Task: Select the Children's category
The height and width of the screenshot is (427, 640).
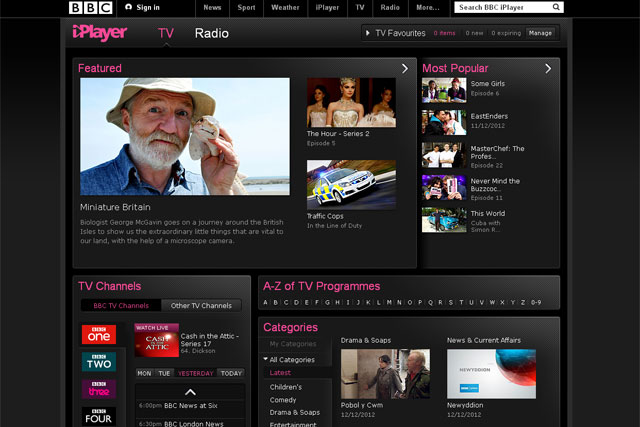Action: [286, 387]
